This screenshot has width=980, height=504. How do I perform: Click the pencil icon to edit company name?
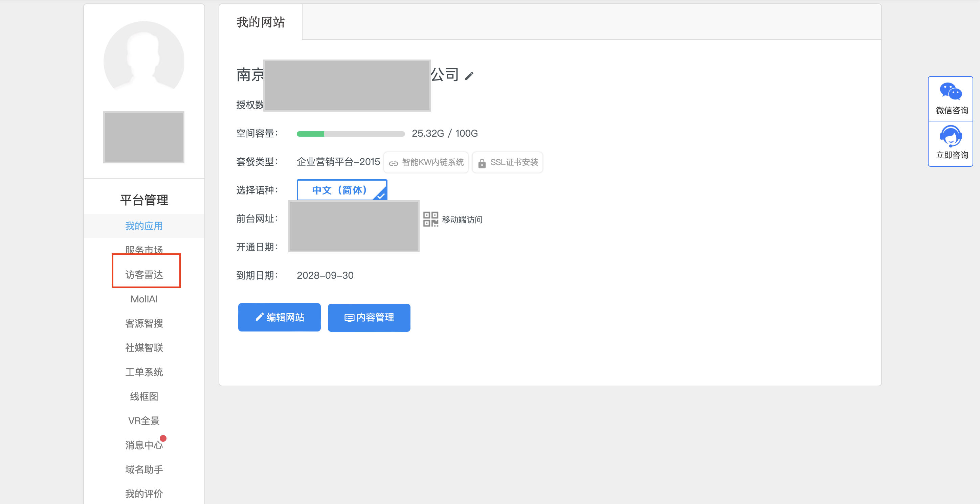click(x=469, y=75)
